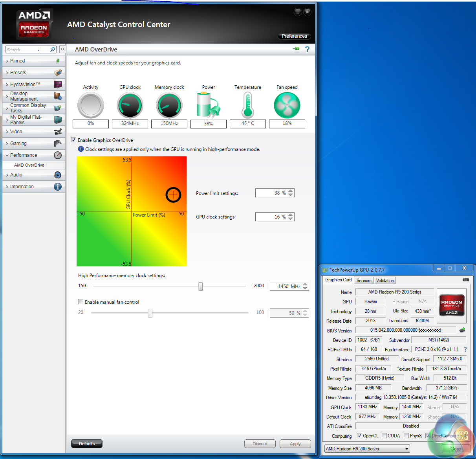The height and width of the screenshot is (459, 476).
Task: Uncheck Enable Graphics OverDrive
Action: [x=73, y=140]
